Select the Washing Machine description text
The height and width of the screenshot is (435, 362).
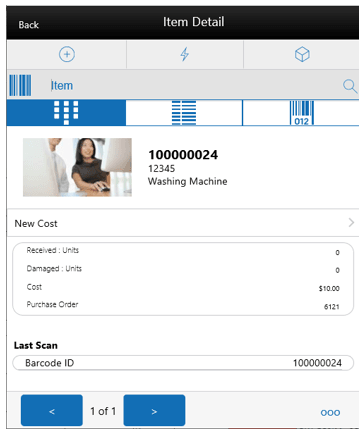coord(188,181)
